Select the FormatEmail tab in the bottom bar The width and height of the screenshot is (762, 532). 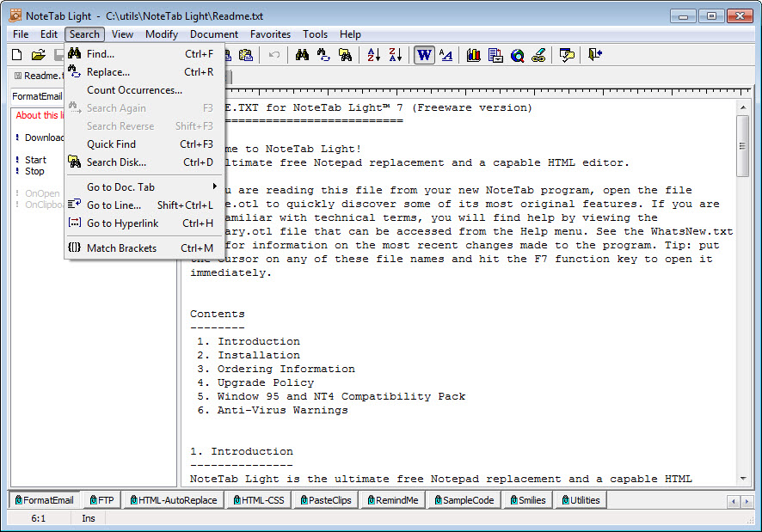[x=44, y=500]
